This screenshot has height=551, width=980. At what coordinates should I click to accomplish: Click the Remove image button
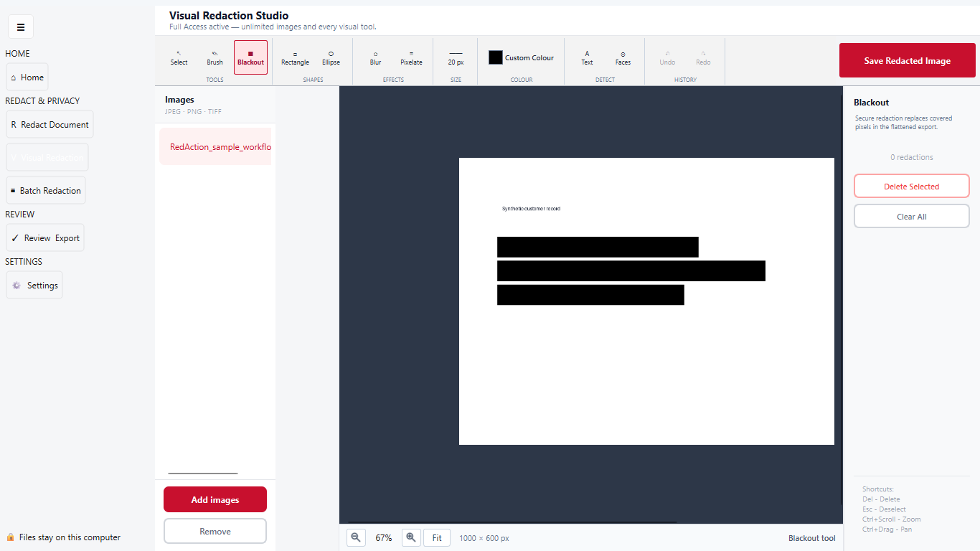215,531
